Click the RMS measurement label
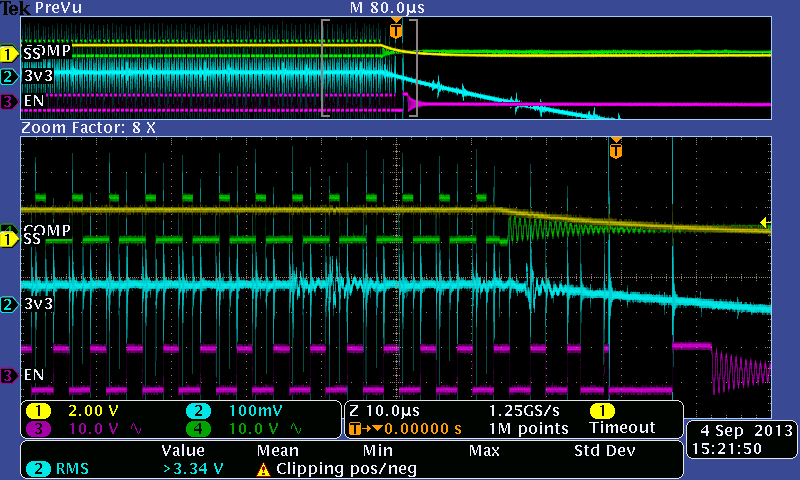Image resolution: width=800 pixels, height=480 pixels. 72,469
